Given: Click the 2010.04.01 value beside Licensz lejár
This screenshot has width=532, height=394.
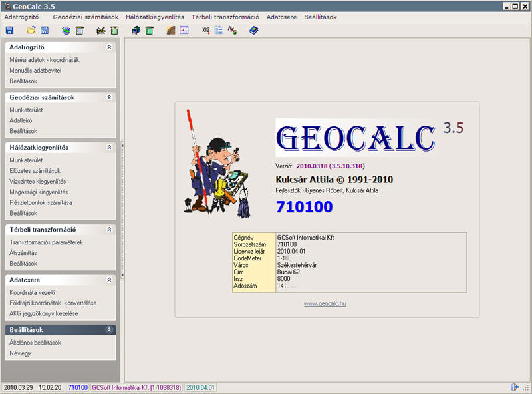Looking at the screenshot, I should pos(291,251).
